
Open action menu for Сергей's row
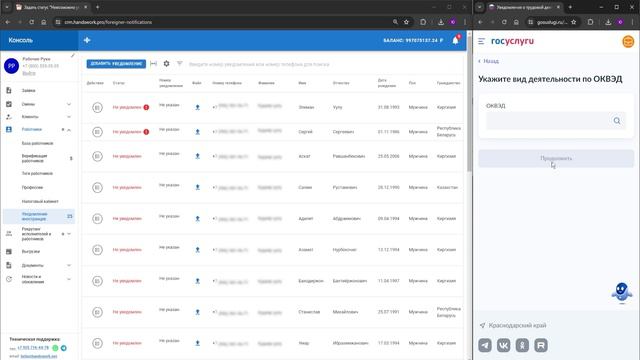[x=97, y=132]
